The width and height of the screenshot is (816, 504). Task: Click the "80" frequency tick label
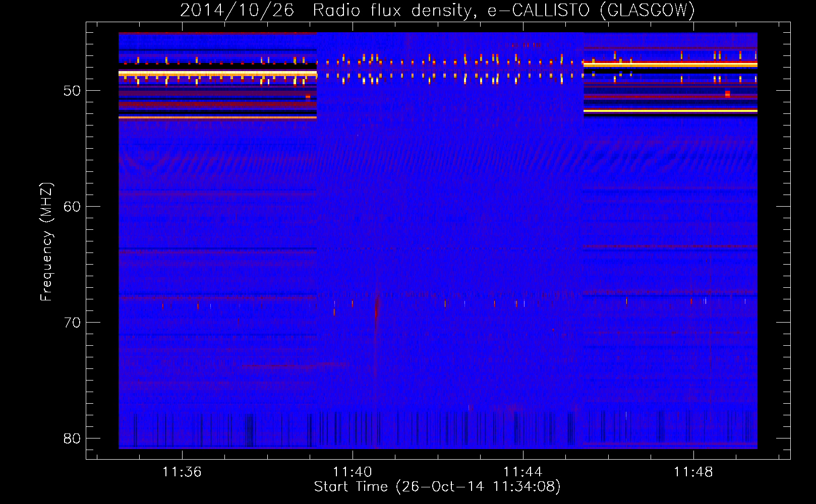(72, 438)
